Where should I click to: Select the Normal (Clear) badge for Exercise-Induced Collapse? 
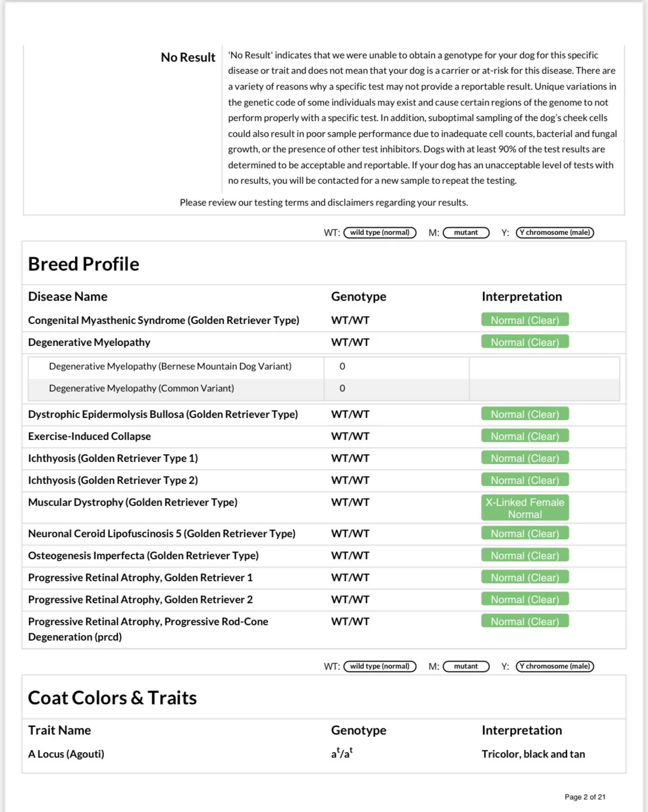point(525,435)
